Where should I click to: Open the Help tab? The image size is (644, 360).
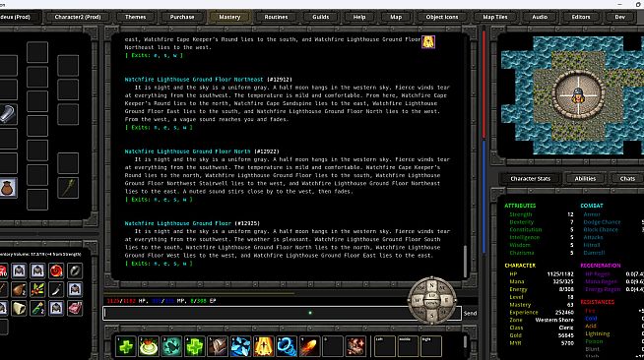coord(359,17)
